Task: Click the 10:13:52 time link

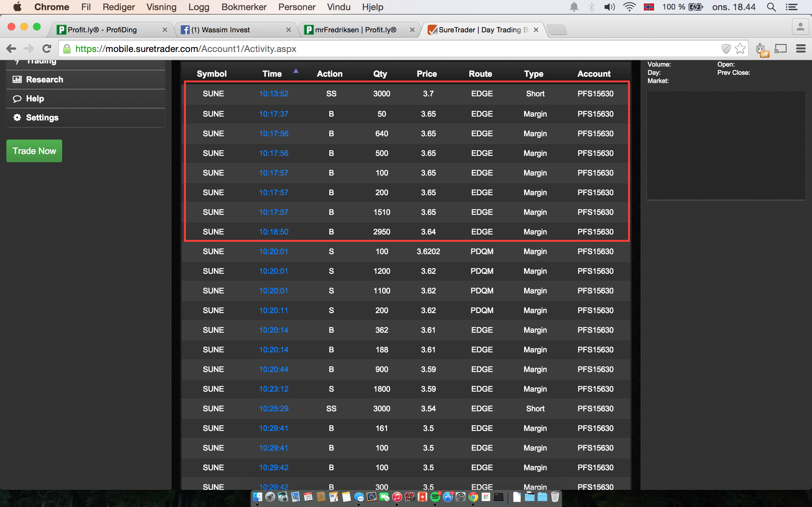Action: click(273, 94)
